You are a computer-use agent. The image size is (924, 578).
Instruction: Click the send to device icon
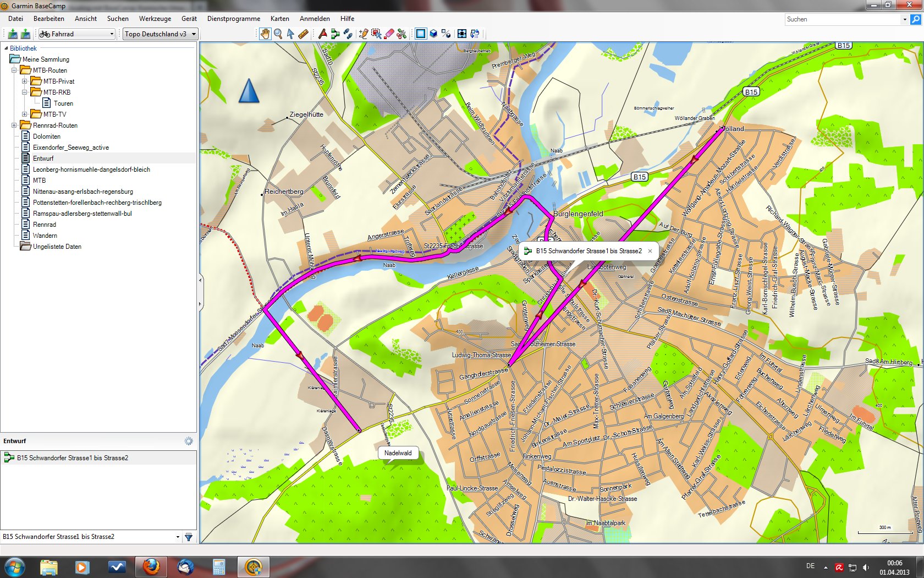click(x=13, y=34)
